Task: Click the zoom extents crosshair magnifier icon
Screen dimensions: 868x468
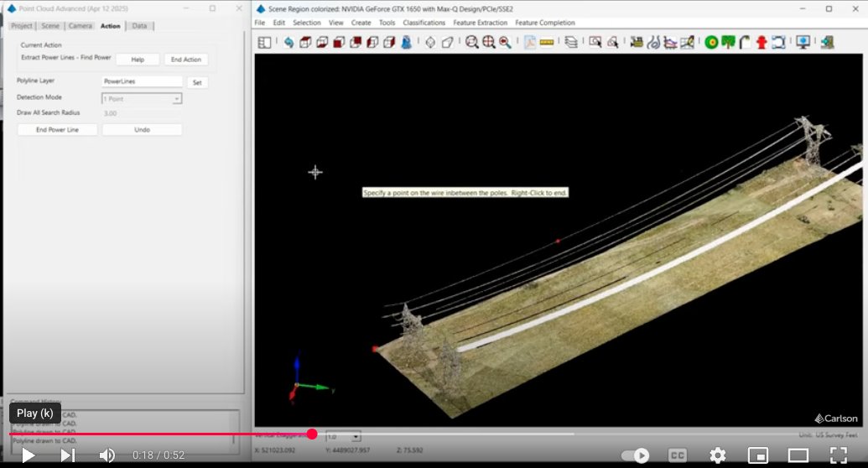Action: (x=488, y=42)
